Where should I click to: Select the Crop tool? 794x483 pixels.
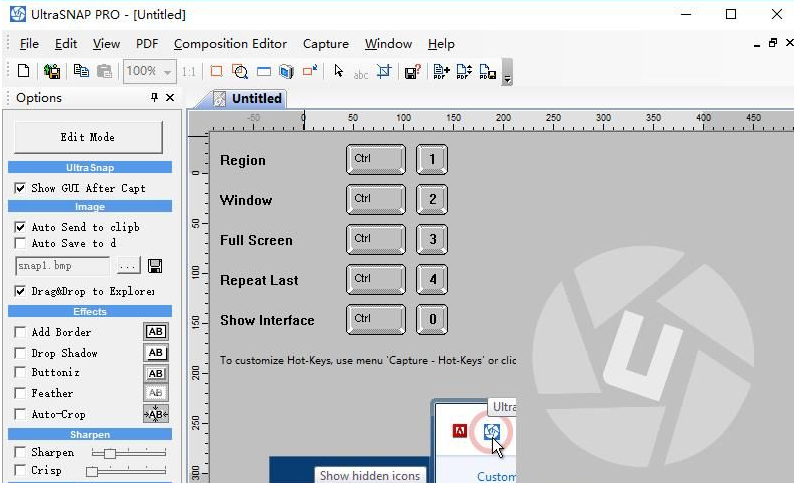point(384,71)
